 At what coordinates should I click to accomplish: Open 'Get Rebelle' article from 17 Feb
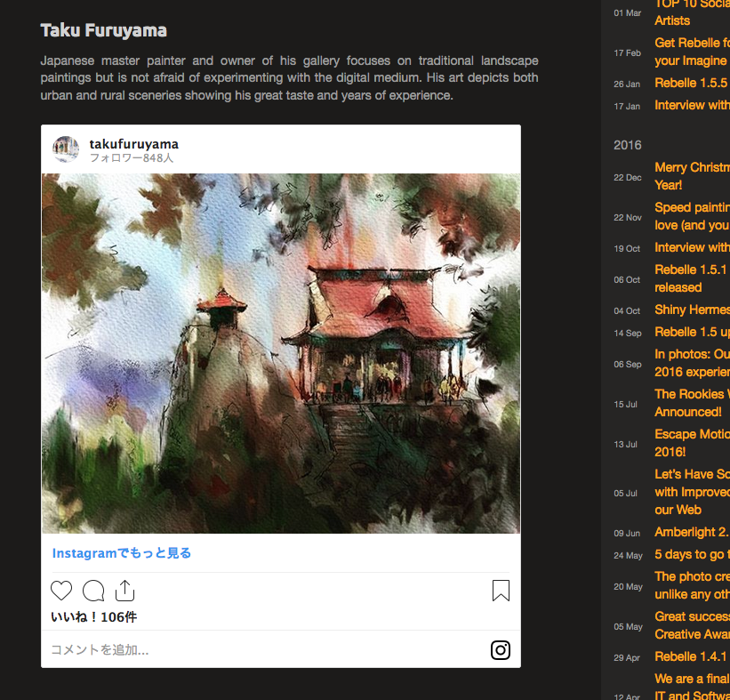[692, 52]
